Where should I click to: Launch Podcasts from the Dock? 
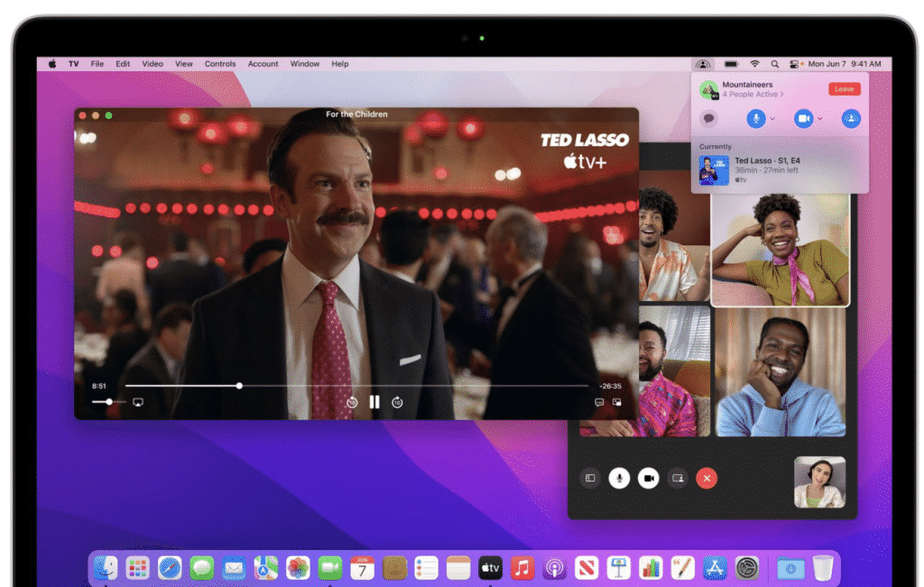[555, 568]
